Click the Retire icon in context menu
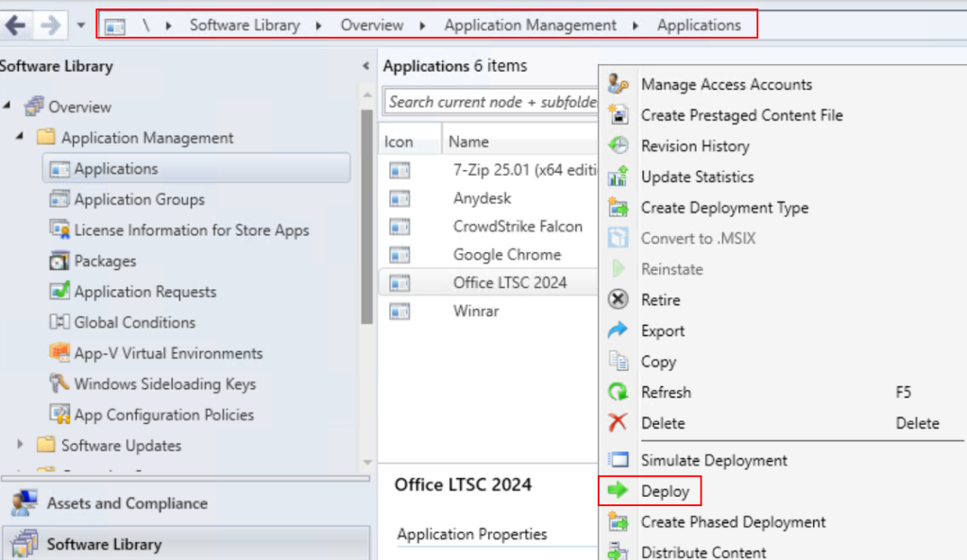Screen dimensions: 967x560 (619, 300)
